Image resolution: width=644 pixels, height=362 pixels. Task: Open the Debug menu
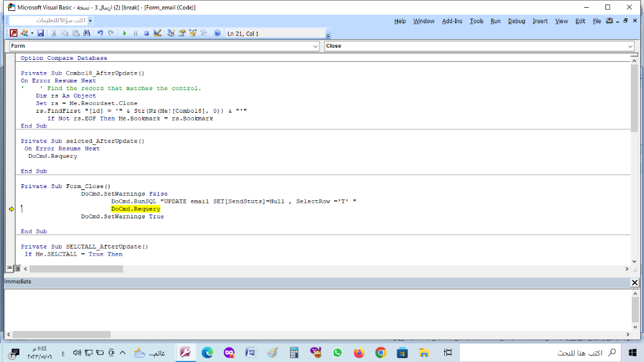tap(516, 21)
